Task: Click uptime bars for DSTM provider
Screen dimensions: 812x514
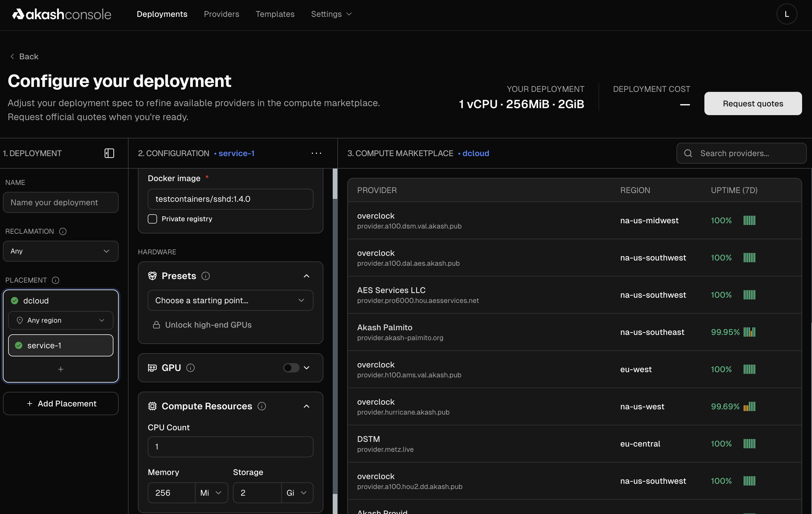Action: (749, 444)
